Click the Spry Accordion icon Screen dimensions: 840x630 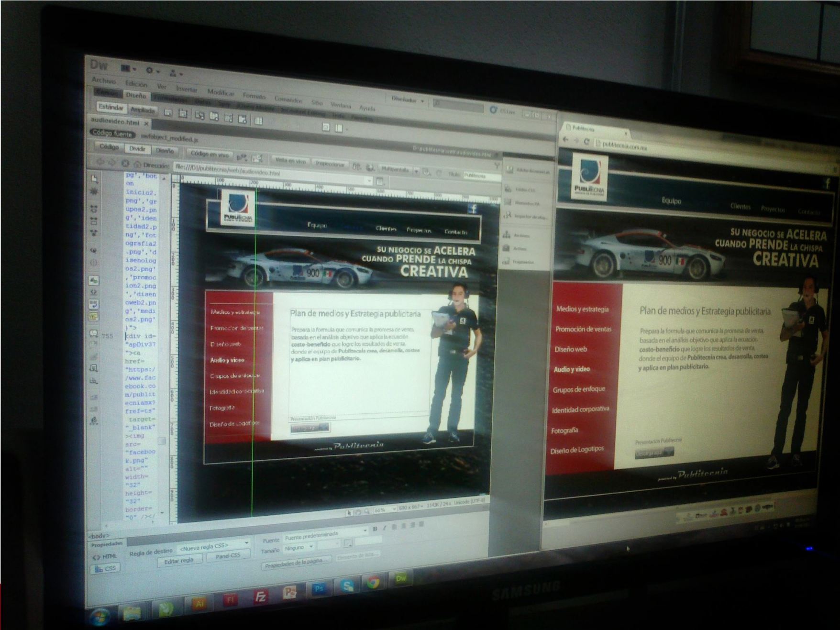[229, 118]
